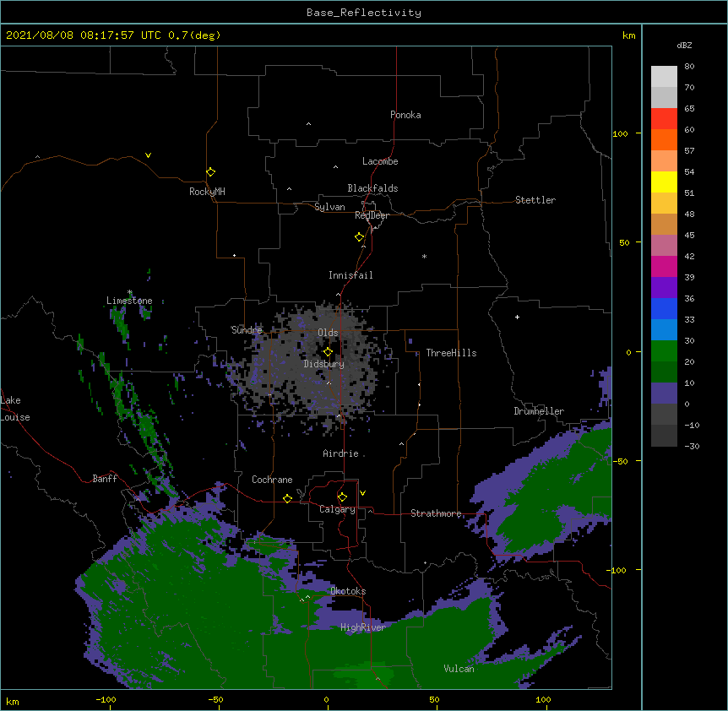Screen dimensions: 728x711
Task: Pick the red 60–65 dBZ legend swatch
Action: pos(664,118)
